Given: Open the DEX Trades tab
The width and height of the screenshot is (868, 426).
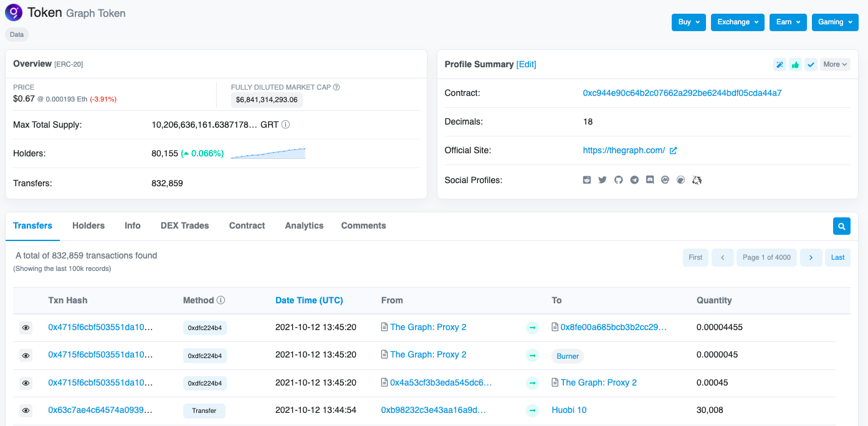Looking at the screenshot, I should tap(184, 225).
